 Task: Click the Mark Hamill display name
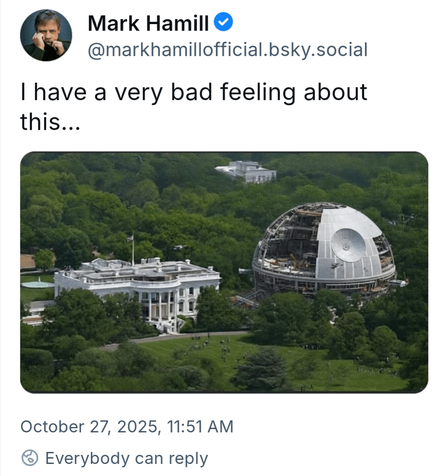148,23
